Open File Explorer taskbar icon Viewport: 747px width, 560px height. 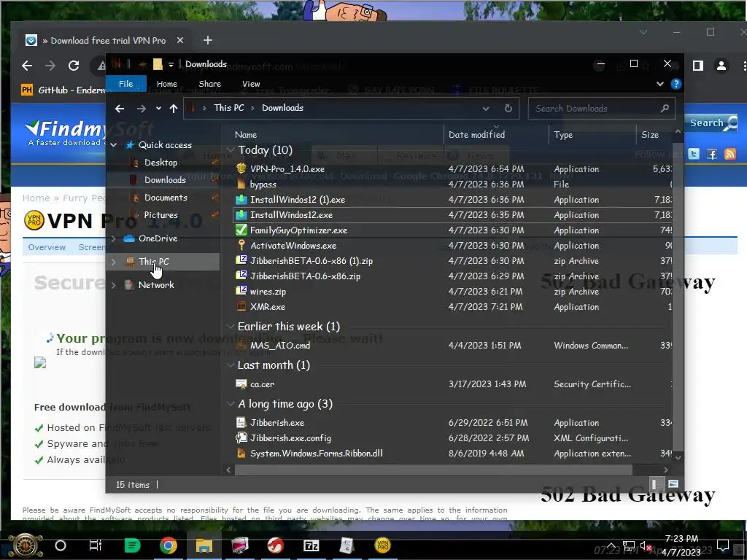[x=204, y=545]
